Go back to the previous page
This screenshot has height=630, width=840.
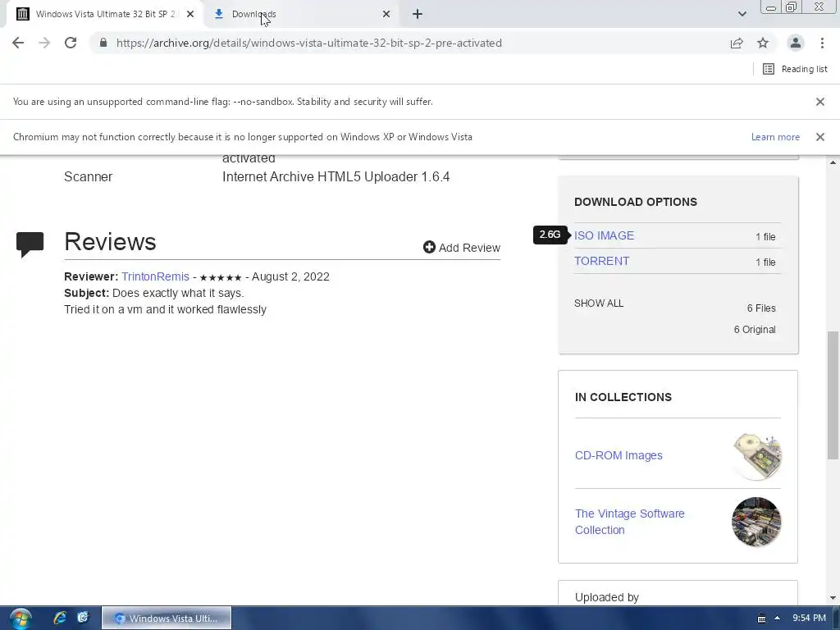18,43
